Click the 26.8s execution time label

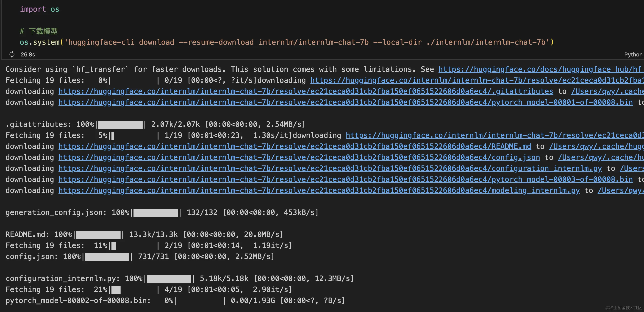point(28,55)
